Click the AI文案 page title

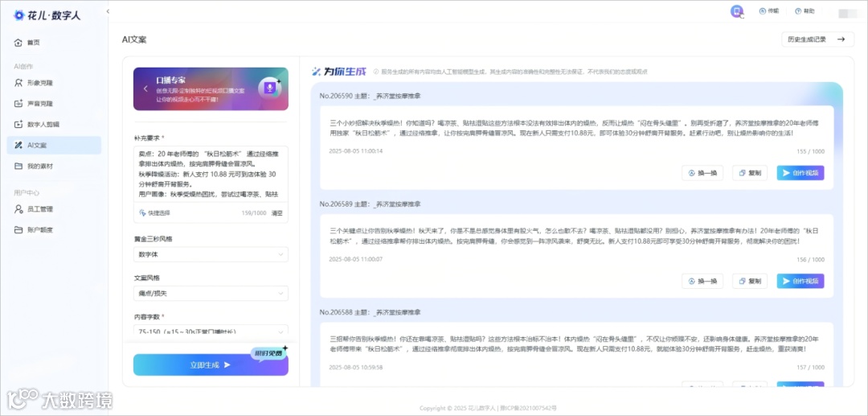click(134, 39)
